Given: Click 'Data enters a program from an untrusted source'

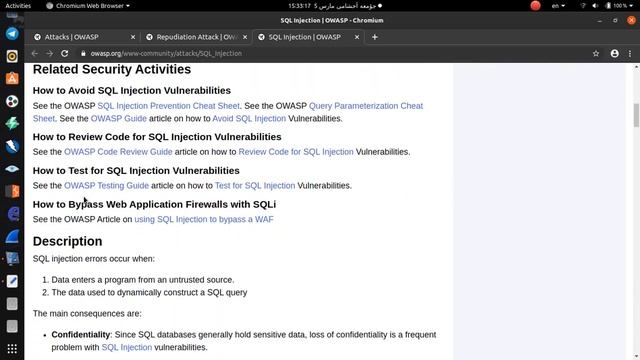Looking at the screenshot, I should pos(142,280).
